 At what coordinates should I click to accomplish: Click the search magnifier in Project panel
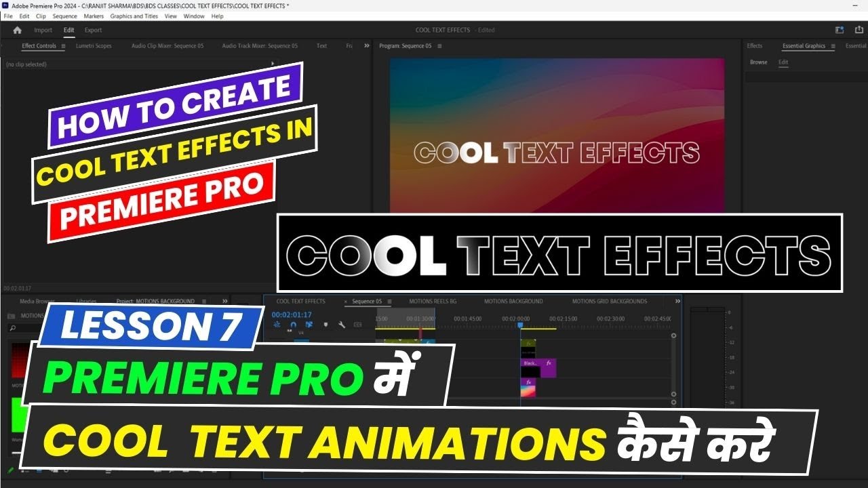coord(13,329)
